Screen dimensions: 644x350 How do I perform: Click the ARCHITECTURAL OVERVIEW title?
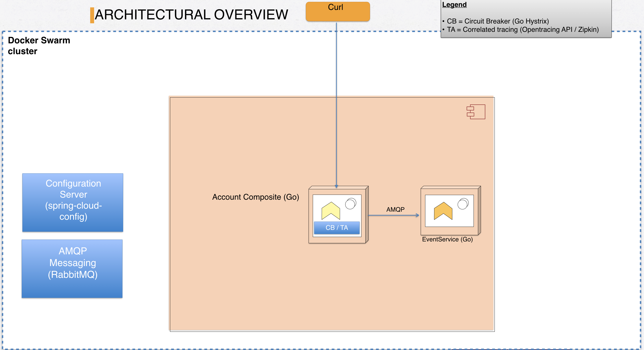click(191, 15)
